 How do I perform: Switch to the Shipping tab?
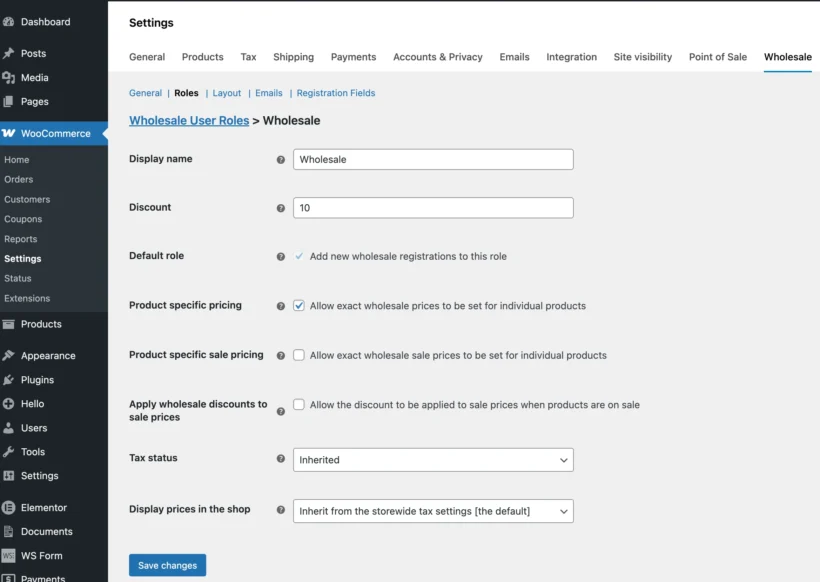[293, 57]
